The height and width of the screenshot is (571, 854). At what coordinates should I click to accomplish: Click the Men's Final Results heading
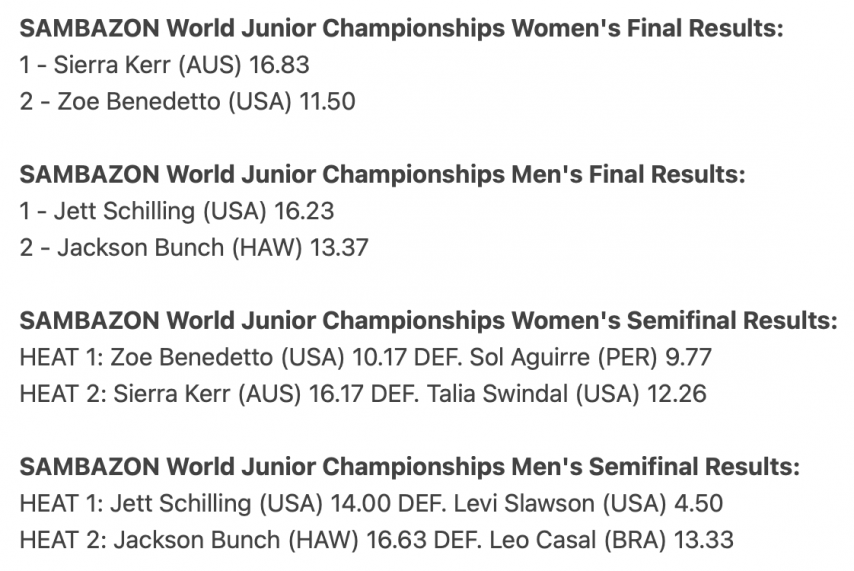coord(382,174)
